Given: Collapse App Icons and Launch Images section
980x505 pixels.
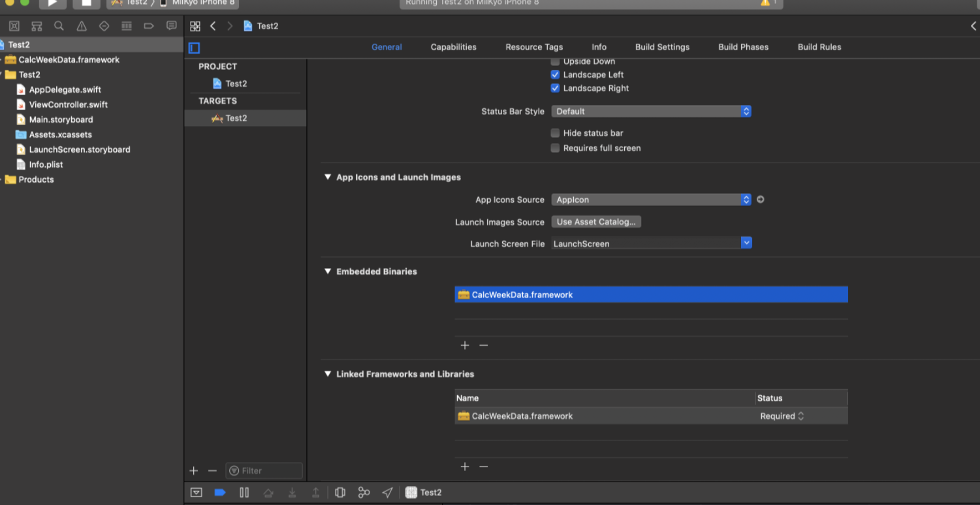Looking at the screenshot, I should coord(328,177).
